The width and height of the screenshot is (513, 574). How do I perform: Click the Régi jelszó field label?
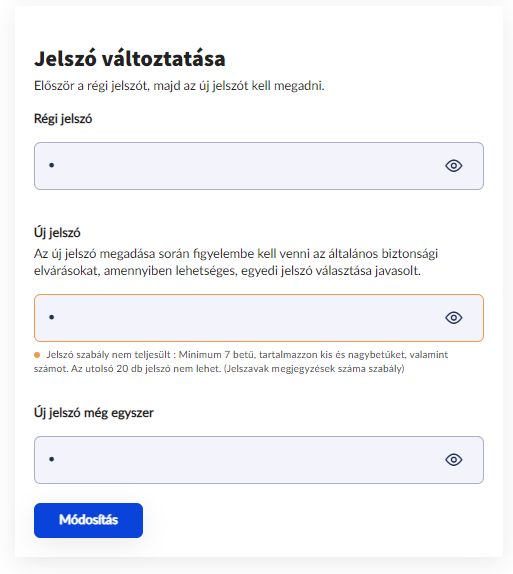click(63, 119)
